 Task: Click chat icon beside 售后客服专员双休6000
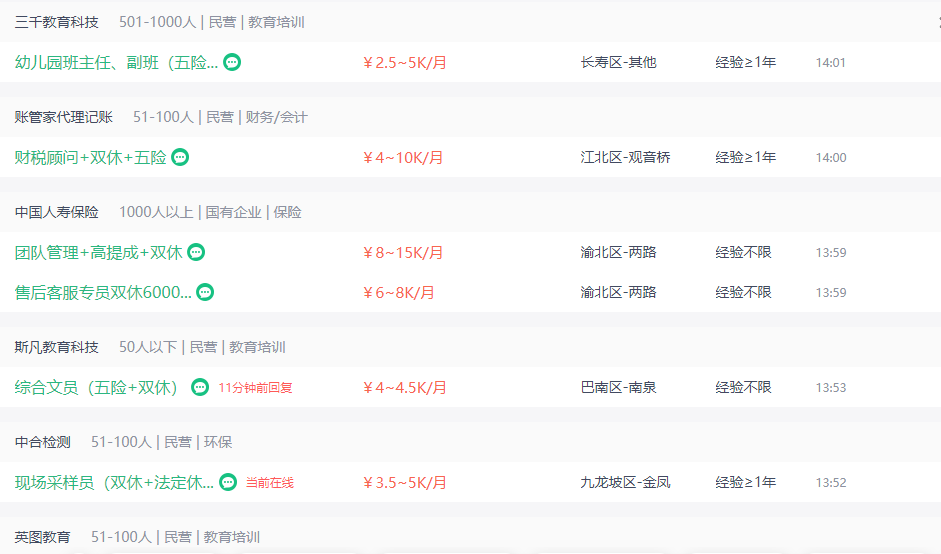205,292
